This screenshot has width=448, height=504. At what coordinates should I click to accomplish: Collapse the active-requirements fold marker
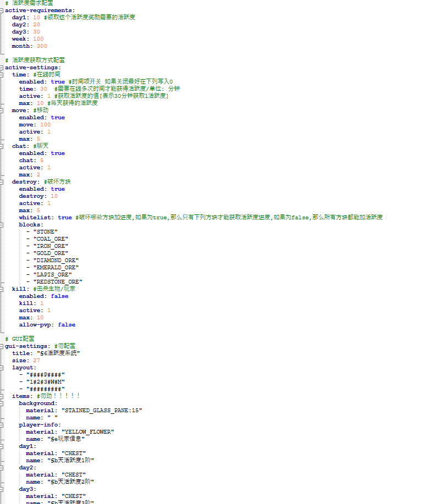2,10
